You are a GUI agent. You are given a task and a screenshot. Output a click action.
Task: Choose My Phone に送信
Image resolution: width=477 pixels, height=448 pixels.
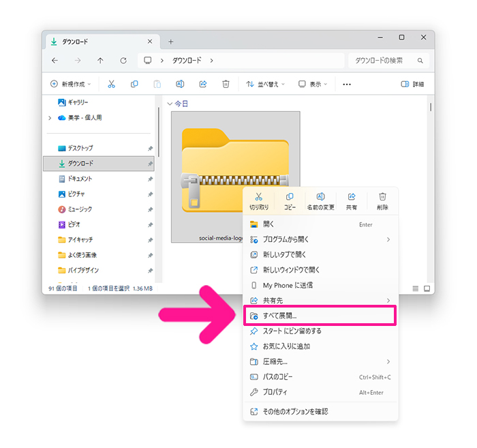point(320,285)
